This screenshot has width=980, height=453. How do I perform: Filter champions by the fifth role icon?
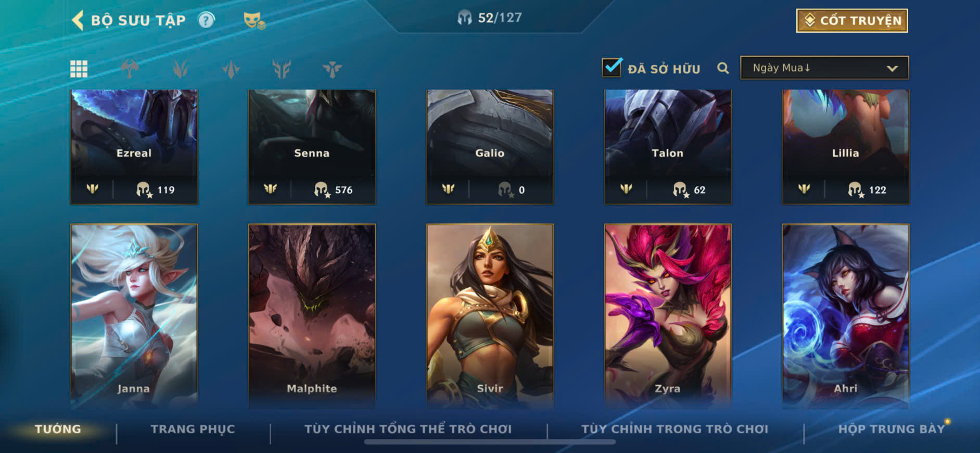click(332, 69)
